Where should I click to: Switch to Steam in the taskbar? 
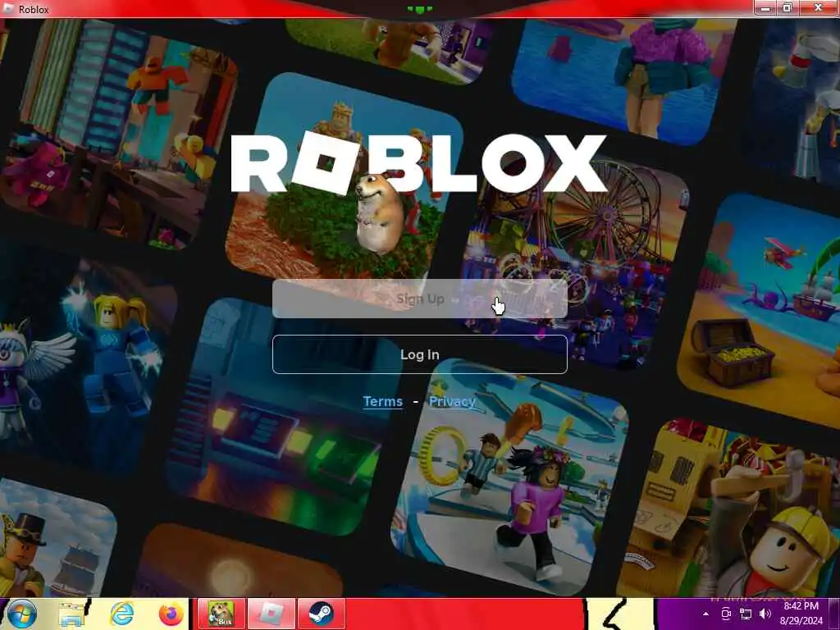[x=321, y=614]
